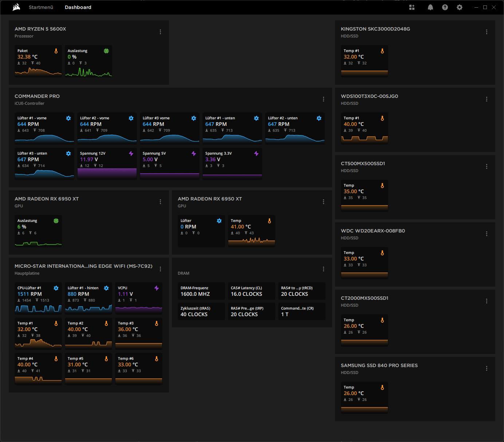Click fan icon on CPU-Lüfter #1 tile
Screen dimensions: 504x442
pos(56,288)
